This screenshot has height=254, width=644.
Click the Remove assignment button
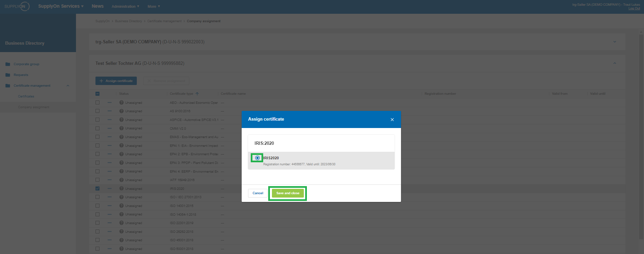click(166, 81)
